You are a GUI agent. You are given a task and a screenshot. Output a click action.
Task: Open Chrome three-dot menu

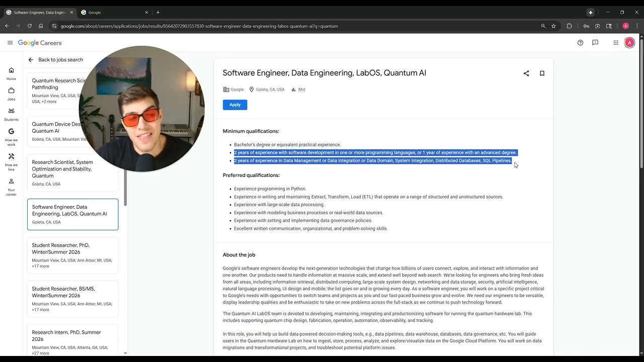tap(637, 26)
